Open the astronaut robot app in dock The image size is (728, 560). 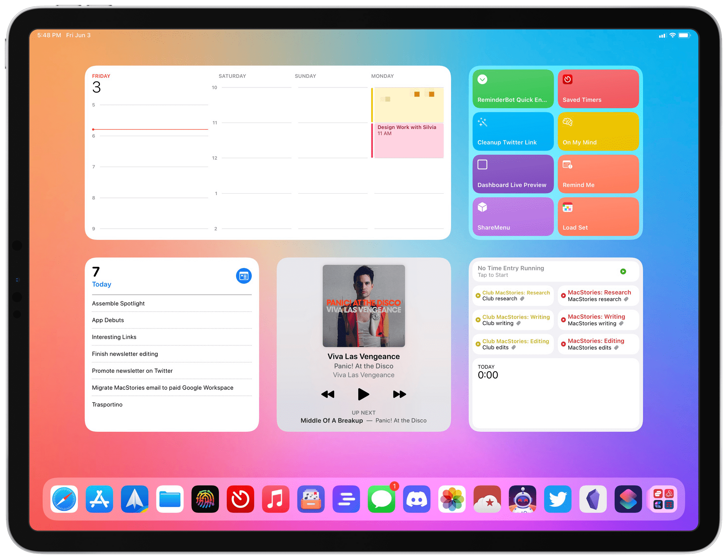(x=522, y=499)
